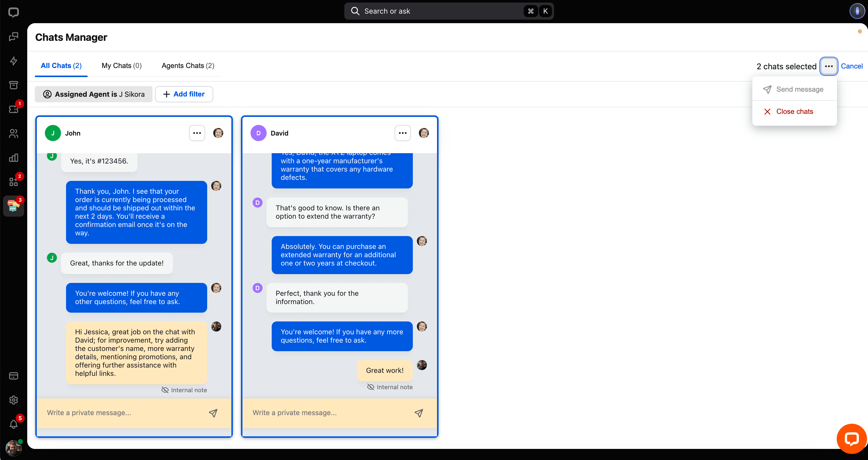
Task: Click the agent avatar in David's chat header
Action: point(424,133)
